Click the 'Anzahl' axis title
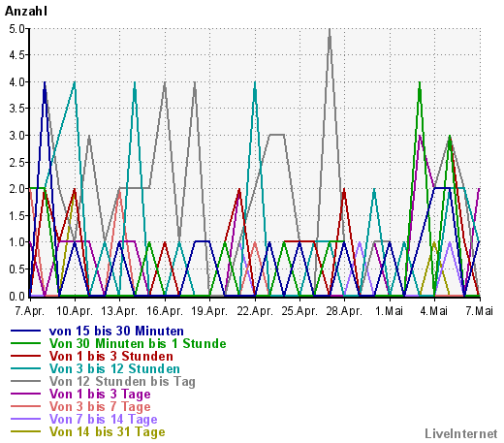Image resolution: width=504 pixels, height=443 pixels. pyautogui.click(x=26, y=12)
